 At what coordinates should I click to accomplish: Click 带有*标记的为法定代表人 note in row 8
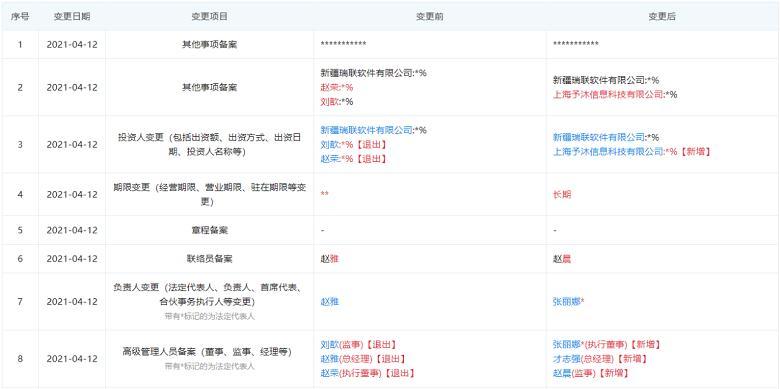[x=209, y=366]
